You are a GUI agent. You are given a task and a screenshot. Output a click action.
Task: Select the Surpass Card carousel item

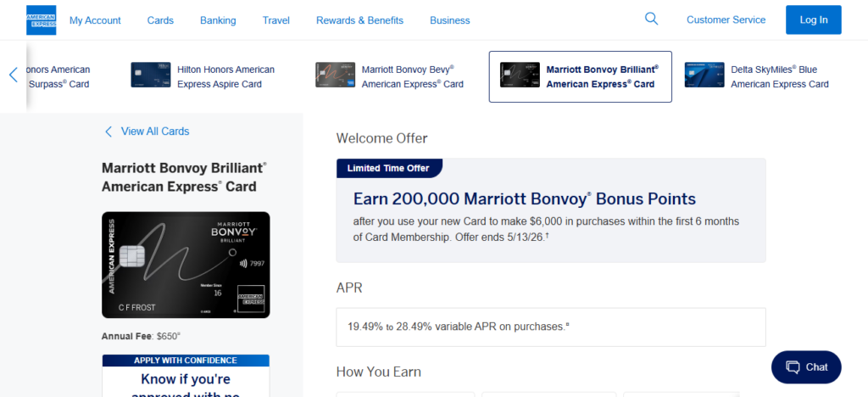click(x=58, y=77)
